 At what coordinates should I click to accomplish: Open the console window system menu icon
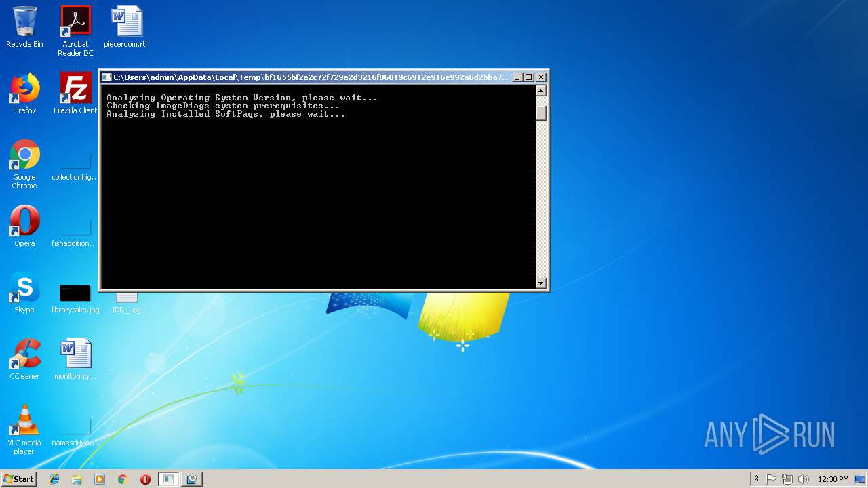(106, 77)
